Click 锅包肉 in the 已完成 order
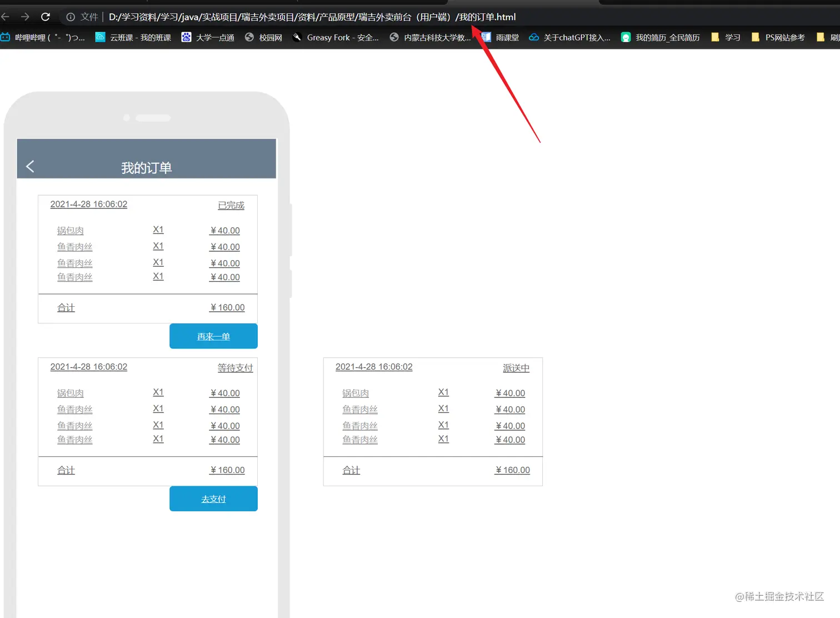Screen dimensions: 840x618 [x=71, y=231]
